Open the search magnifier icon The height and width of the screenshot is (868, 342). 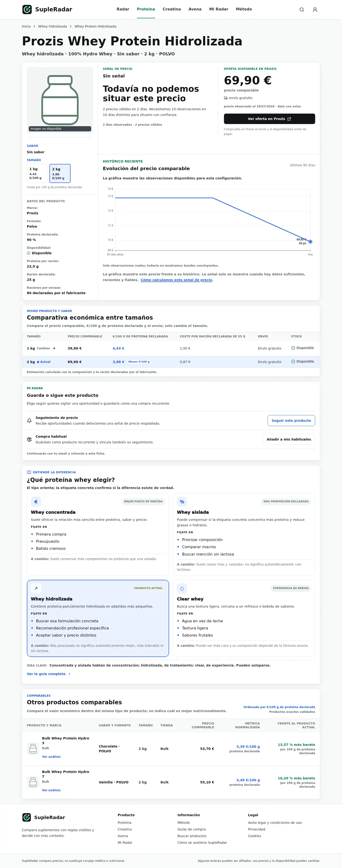pos(302,10)
